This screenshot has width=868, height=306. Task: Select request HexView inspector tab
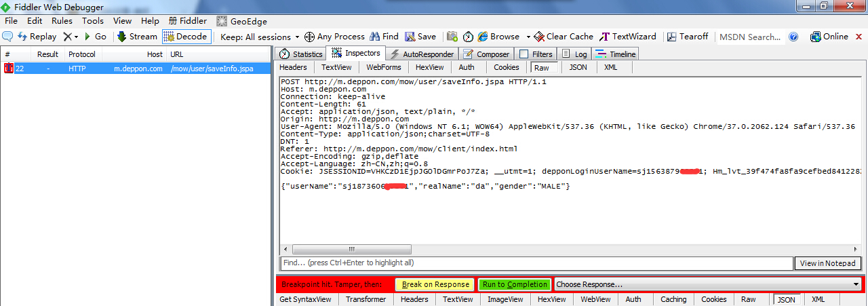pos(430,67)
